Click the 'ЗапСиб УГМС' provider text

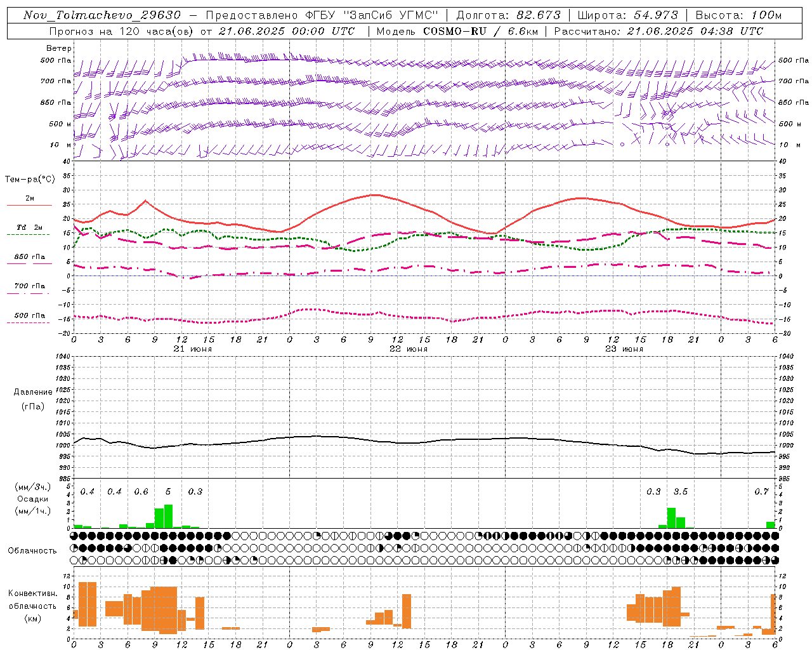point(392,15)
